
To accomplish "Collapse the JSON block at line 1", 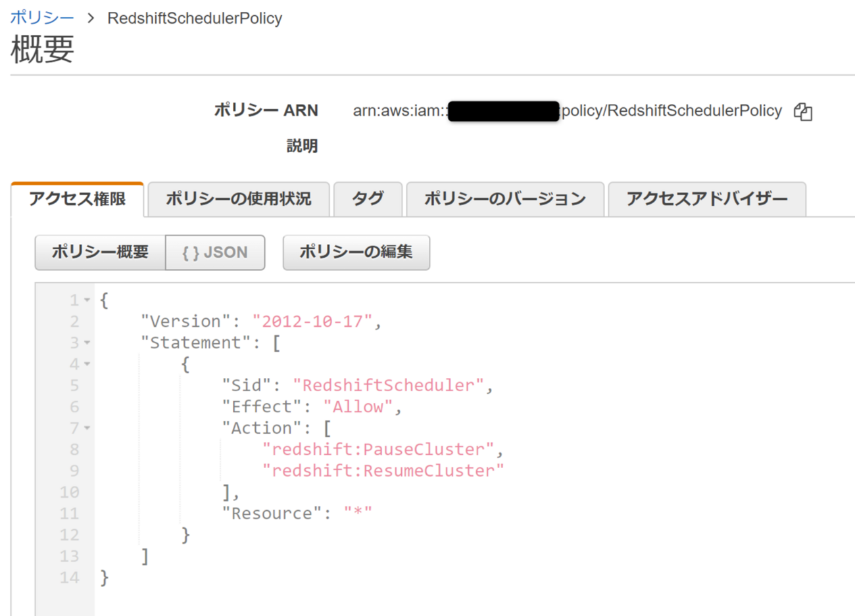I will pos(87,300).
